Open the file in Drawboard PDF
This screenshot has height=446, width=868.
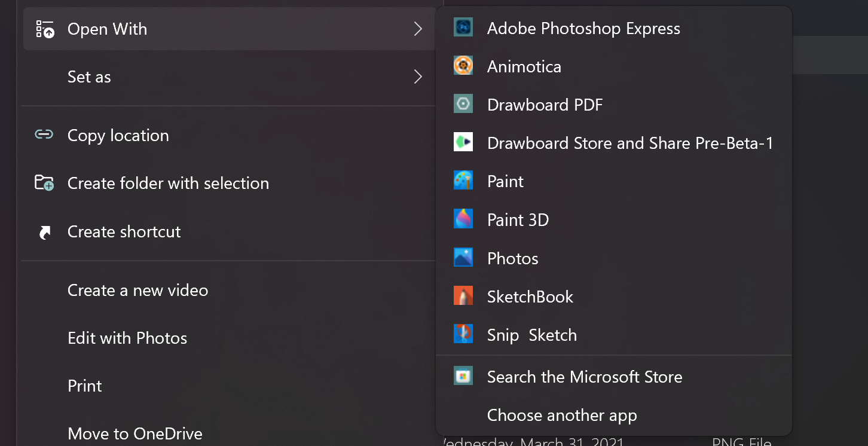[614, 105]
